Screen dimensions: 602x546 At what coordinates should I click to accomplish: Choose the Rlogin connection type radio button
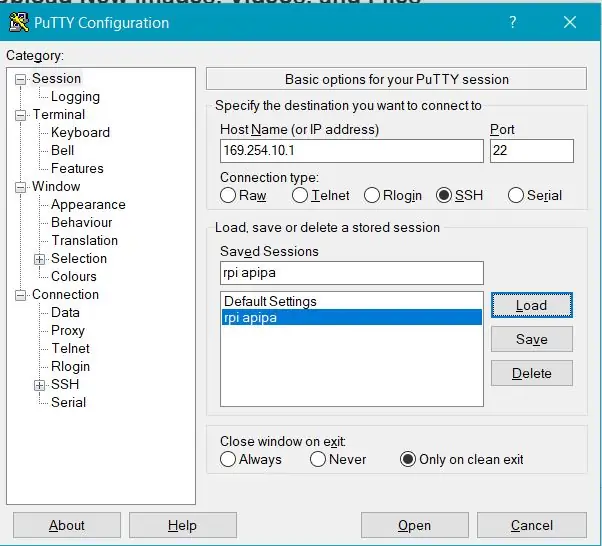pyautogui.click(x=372, y=195)
